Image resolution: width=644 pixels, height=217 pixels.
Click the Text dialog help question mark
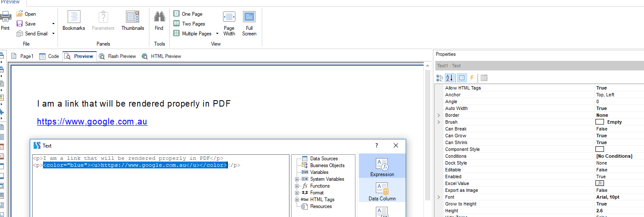[376, 145]
